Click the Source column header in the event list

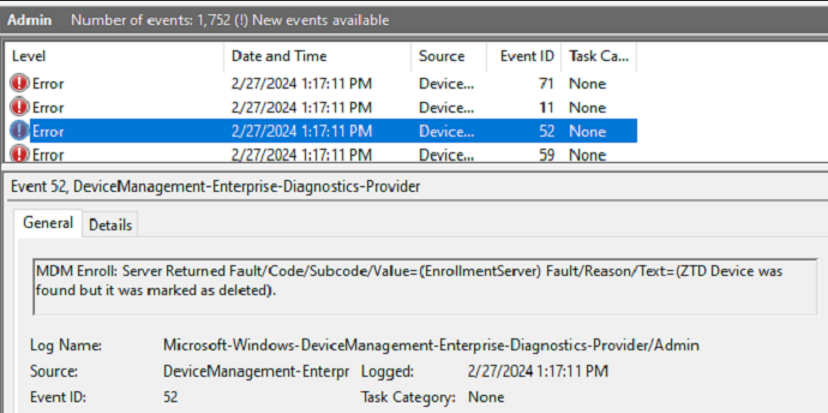point(442,56)
